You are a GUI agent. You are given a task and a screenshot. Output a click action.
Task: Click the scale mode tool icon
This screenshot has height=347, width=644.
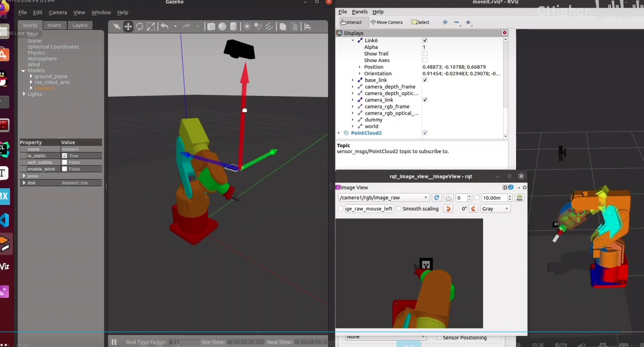(x=151, y=26)
